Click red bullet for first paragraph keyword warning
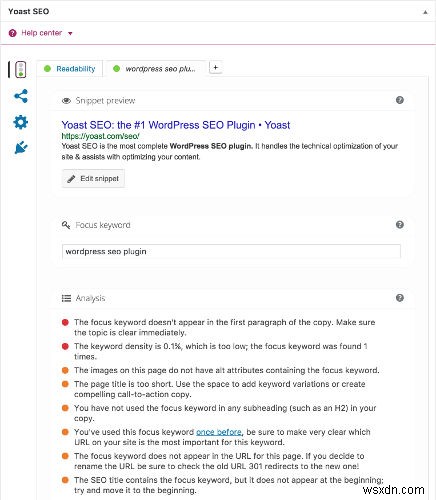436x500 pixels. click(65, 322)
